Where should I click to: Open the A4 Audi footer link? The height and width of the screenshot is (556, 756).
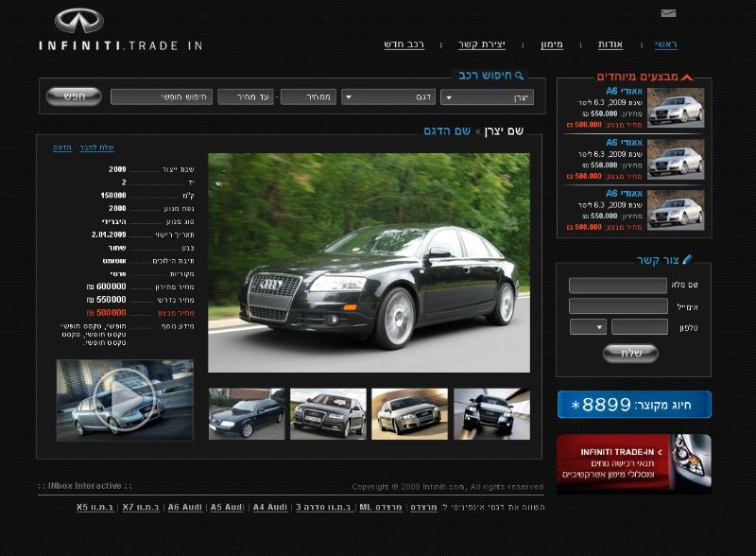pos(270,507)
